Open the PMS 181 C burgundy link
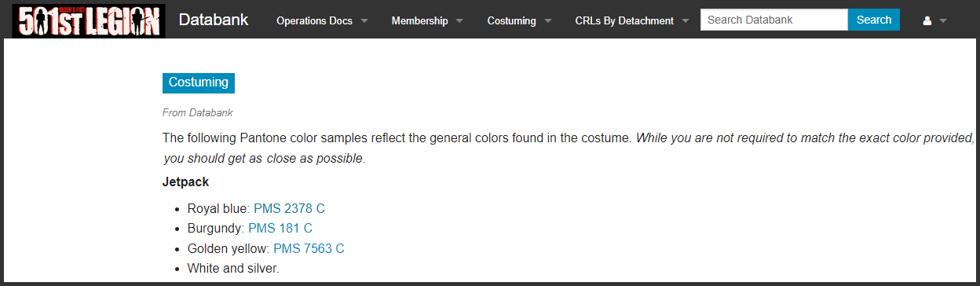The image size is (980, 286). [x=280, y=229]
